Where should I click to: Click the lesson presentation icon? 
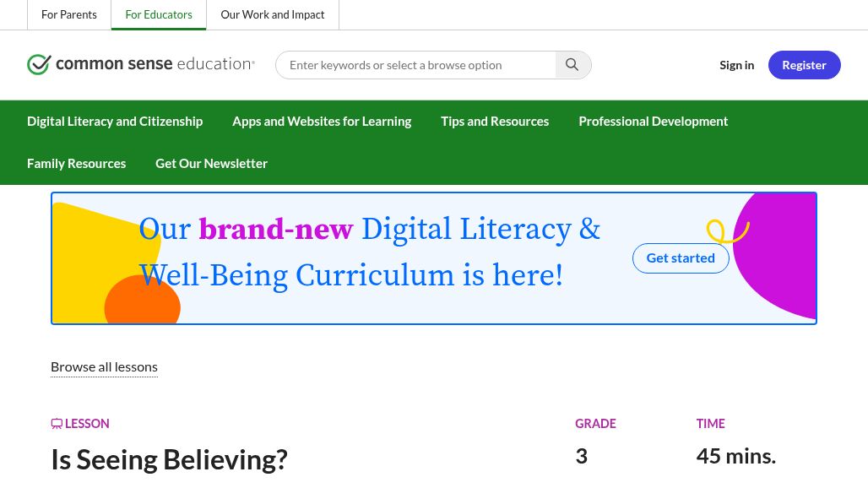tap(57, 424)
